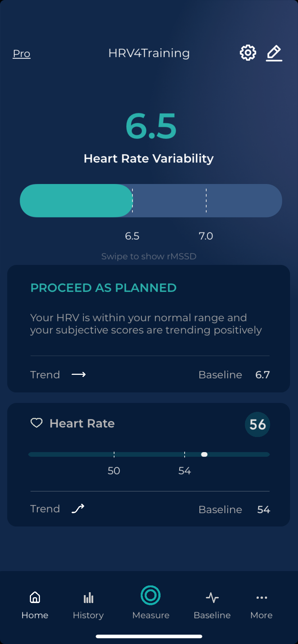Tap the 56 heart rate badge

(x=257, y=424)
